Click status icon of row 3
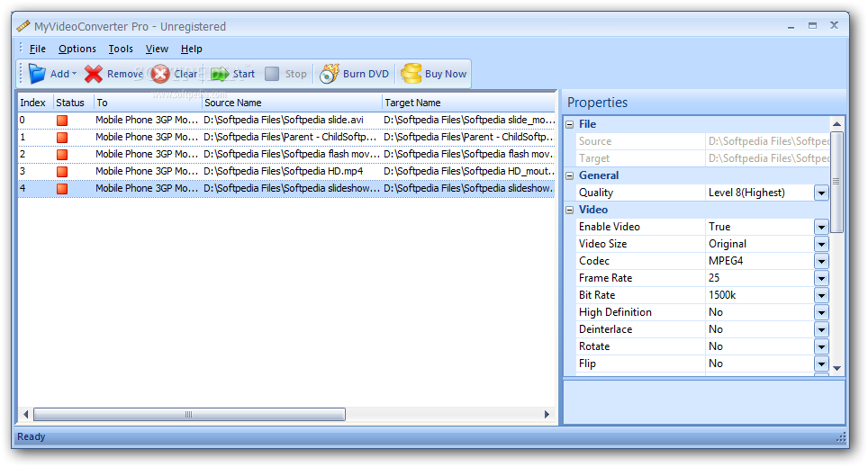Viewport: 868px width, 467px height. coord(62,172)
